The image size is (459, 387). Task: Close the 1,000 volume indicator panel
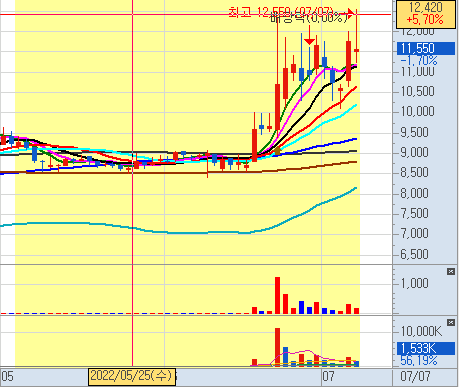click(451, 272)
